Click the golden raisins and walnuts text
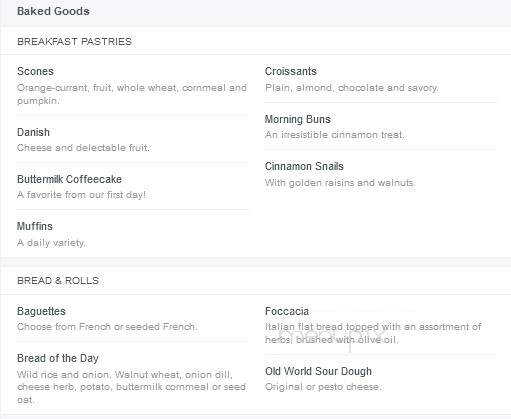Image resolution: width=511 pixels, height=419 pixels. pyautogui.click(x=340, y=183)
